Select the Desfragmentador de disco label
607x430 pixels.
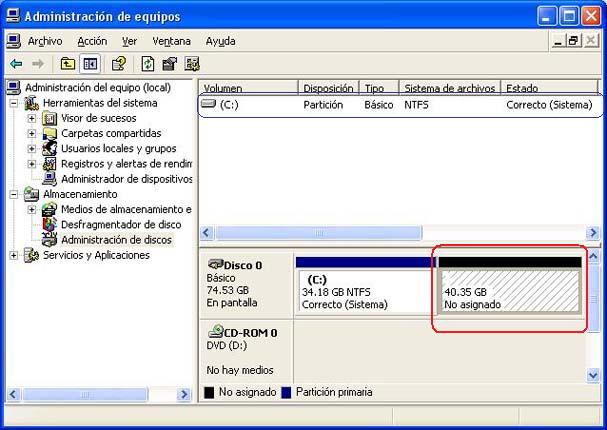121,224
